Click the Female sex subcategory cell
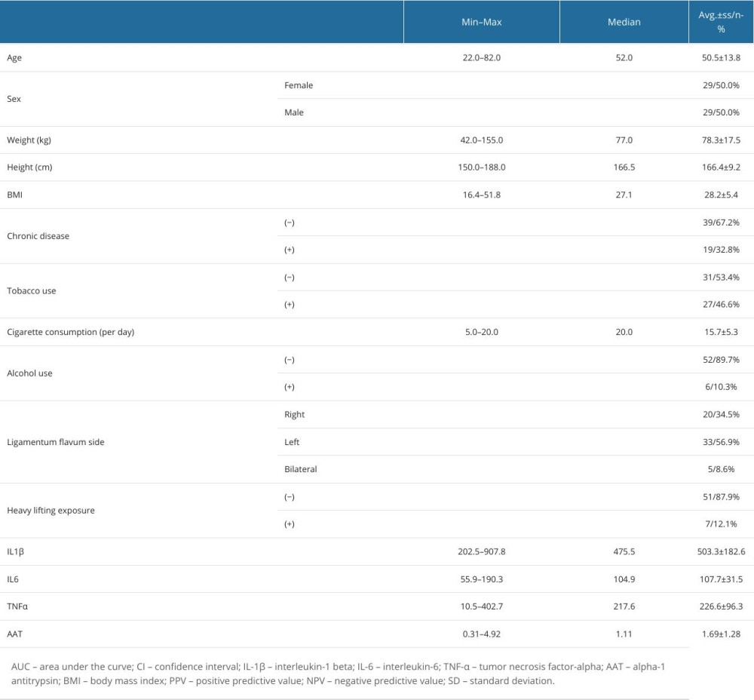754x700 pixels. (299, 85)
